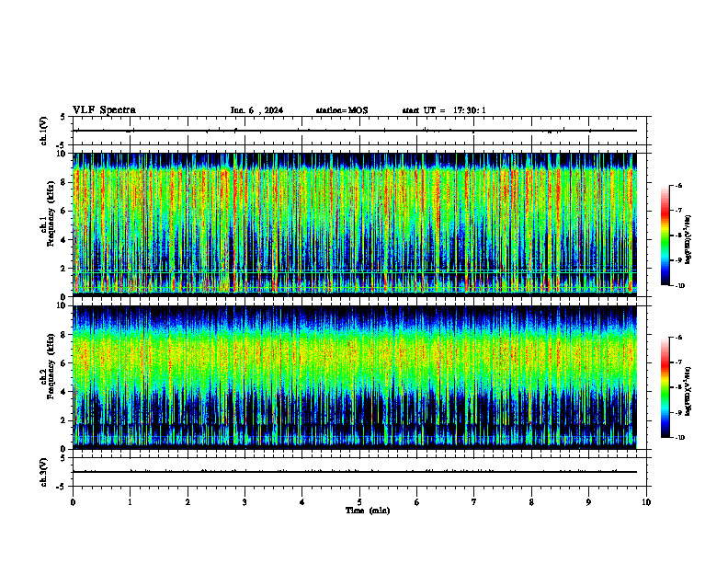Click time axis tick label "1"
This screenshot has height=563, width=728.
point(130,502)
